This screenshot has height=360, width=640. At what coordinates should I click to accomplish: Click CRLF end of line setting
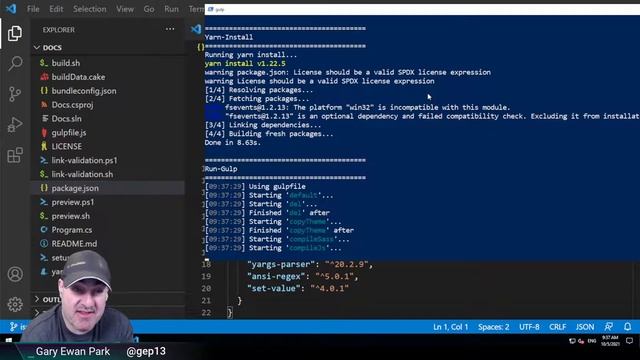[x=557, y=327]
